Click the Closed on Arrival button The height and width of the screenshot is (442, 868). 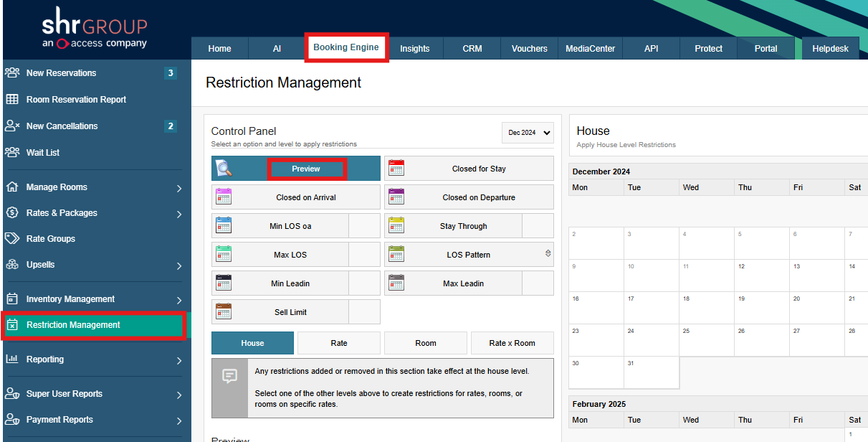[x=296, y=197]
